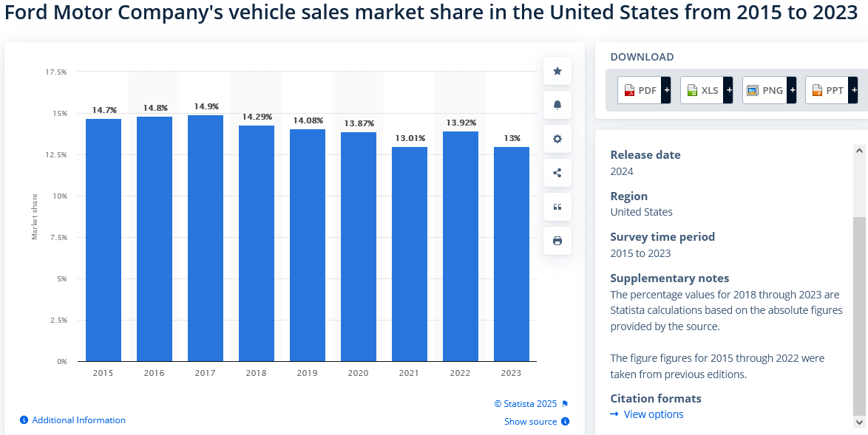Click the 14.9% data label
The image size is (868, 435).
(206, 106)
